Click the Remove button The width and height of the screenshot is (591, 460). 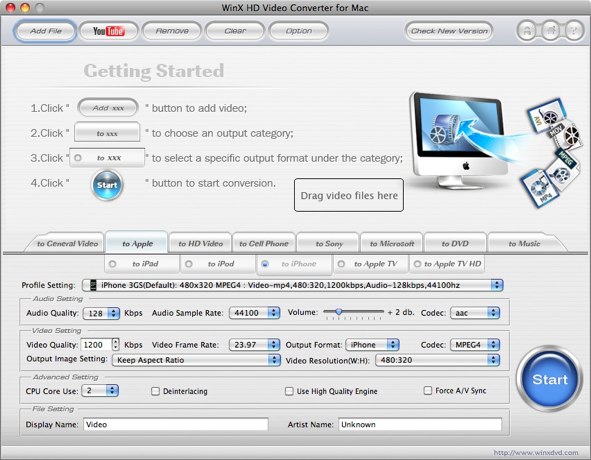[x=172, y=31]
